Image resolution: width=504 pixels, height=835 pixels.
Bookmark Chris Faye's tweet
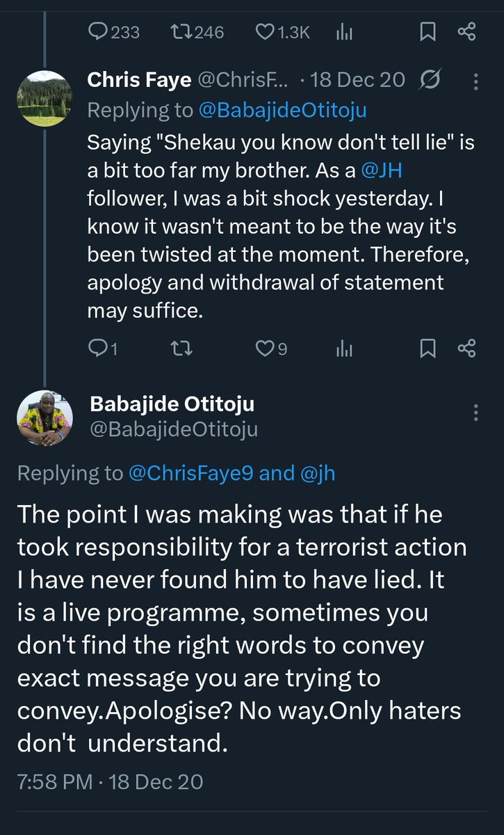point(429,349)
